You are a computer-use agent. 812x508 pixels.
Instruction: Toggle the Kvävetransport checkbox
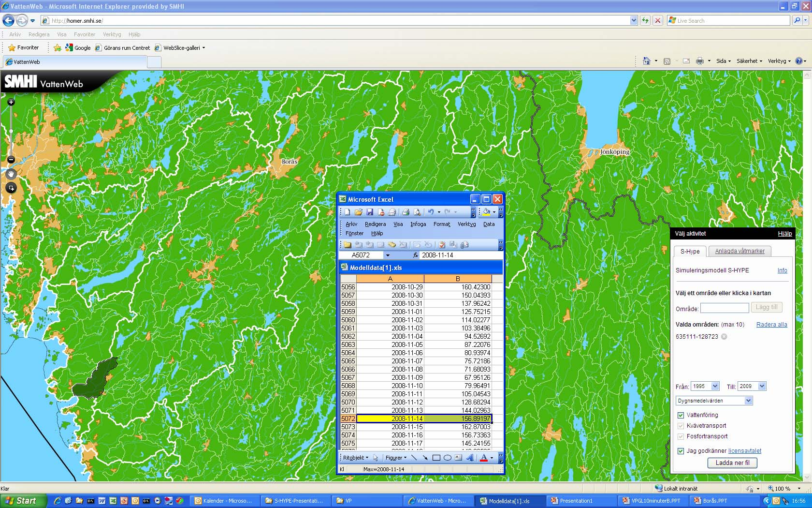[681, 426]
